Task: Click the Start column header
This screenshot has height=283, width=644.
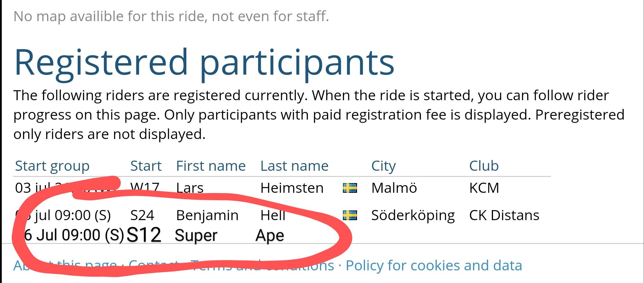Action: click(146, 166)
